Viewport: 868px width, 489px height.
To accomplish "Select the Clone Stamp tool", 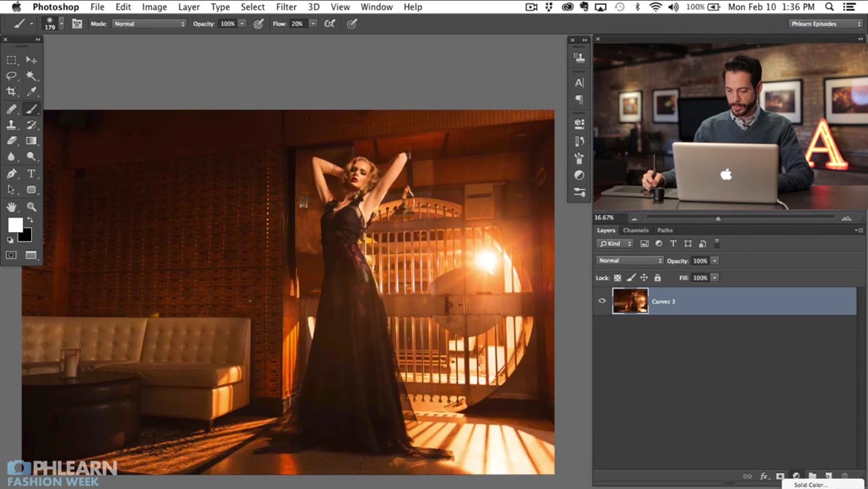I will tap(12, 125).
